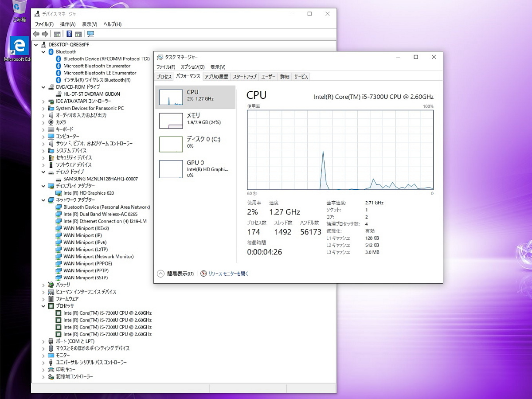The image size is (532, 399).
Task: Select the Microsoft Edge desktop shortcut
Action: pos(19,49)
